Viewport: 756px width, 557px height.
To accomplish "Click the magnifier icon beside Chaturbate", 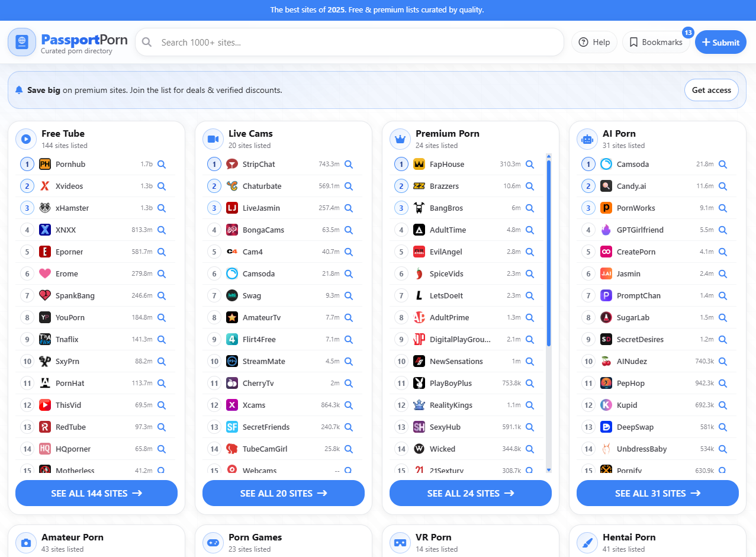I will 349,186.
